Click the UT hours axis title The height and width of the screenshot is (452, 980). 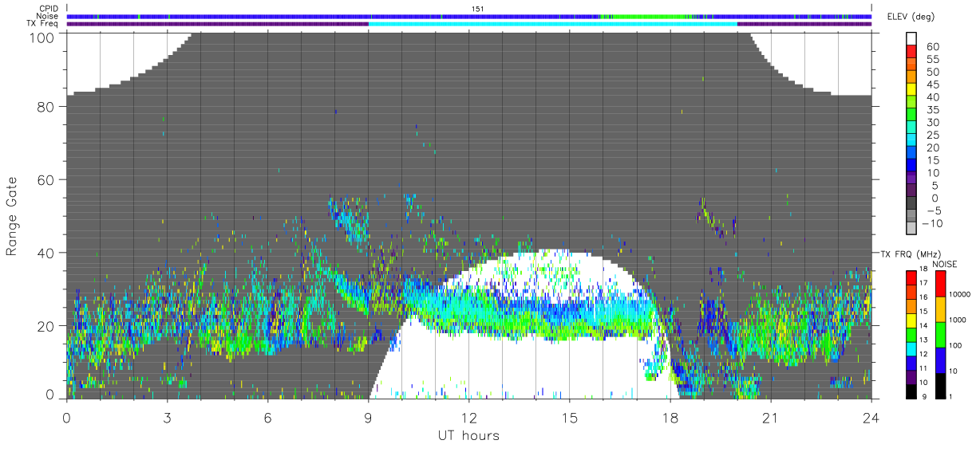[468, 435]
